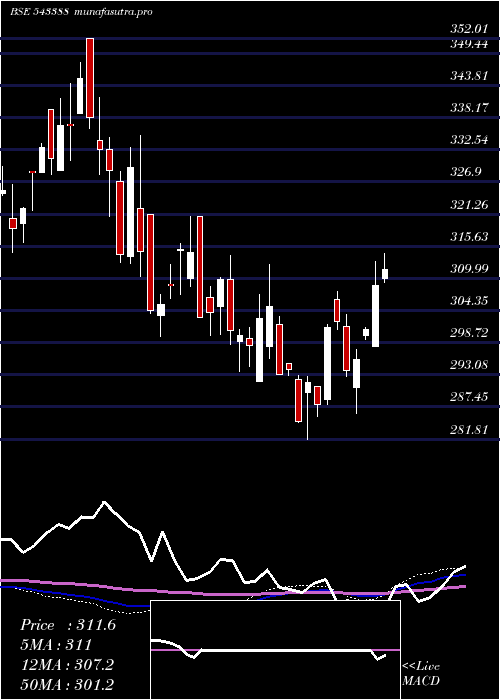Viewport: 500px width, 700px height.
Task: Select the 315.63 price level
Action: 468,236
